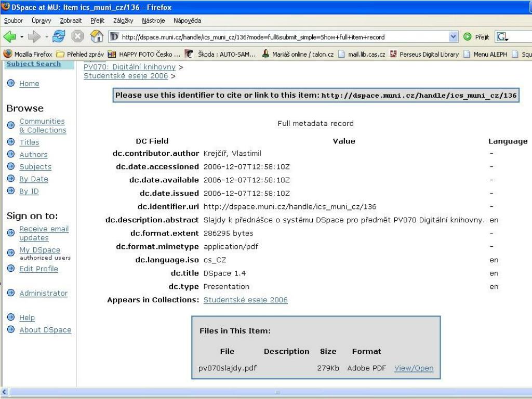Viewport: 532px width, 399px height.
Task: Open the mail.lib.cas.cz bookmark
Action: pos(362,54)
